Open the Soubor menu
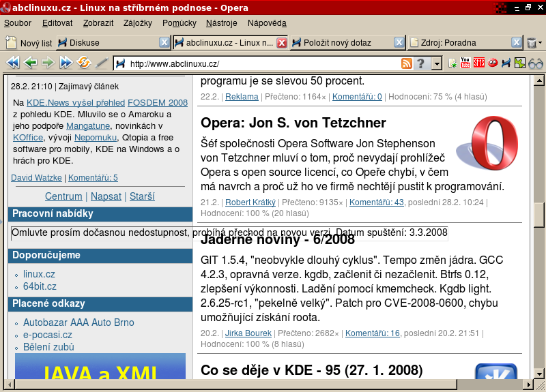Image resolution: width=546 pixels, height=392 pixels. [18, 23]
